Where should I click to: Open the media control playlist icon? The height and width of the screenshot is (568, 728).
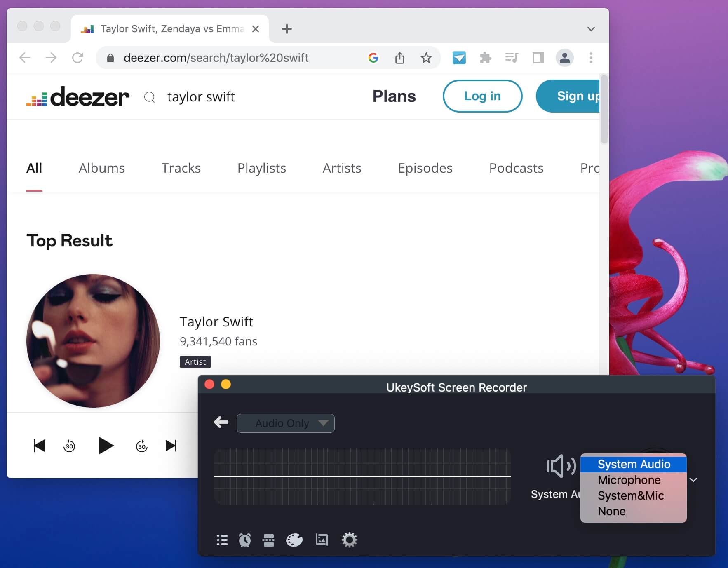point(512,58)
